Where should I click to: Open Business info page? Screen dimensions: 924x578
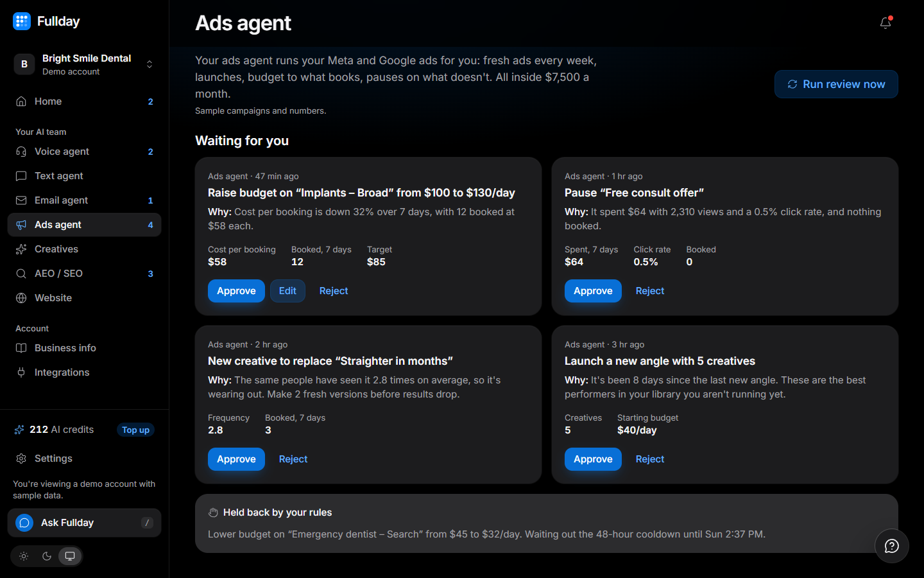coord(85,348)
